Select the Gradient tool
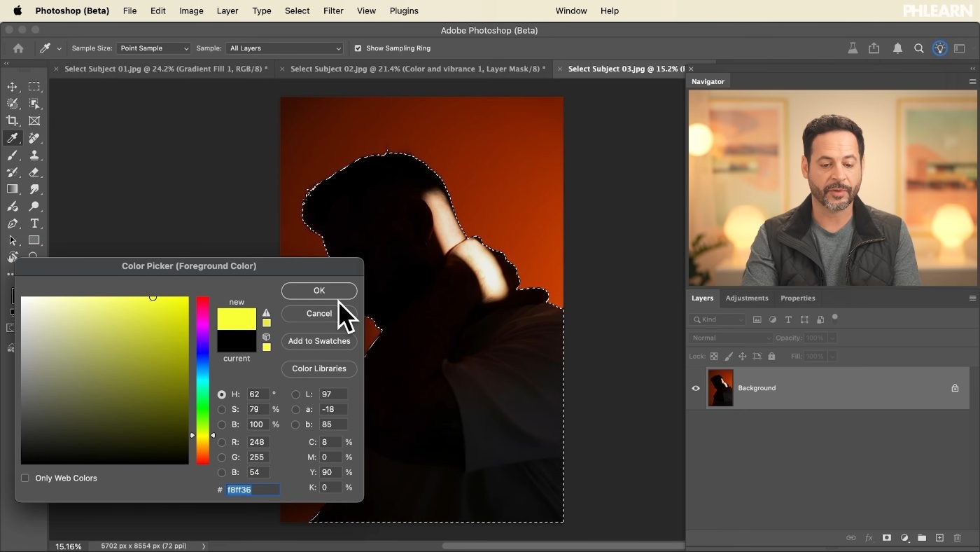Screen dimensions: 980x552 pos(13,189)
